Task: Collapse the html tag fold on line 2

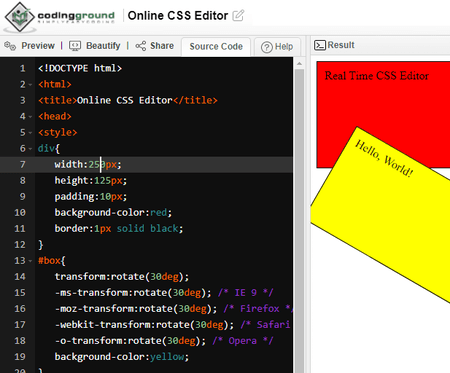Action: point(30,85)
